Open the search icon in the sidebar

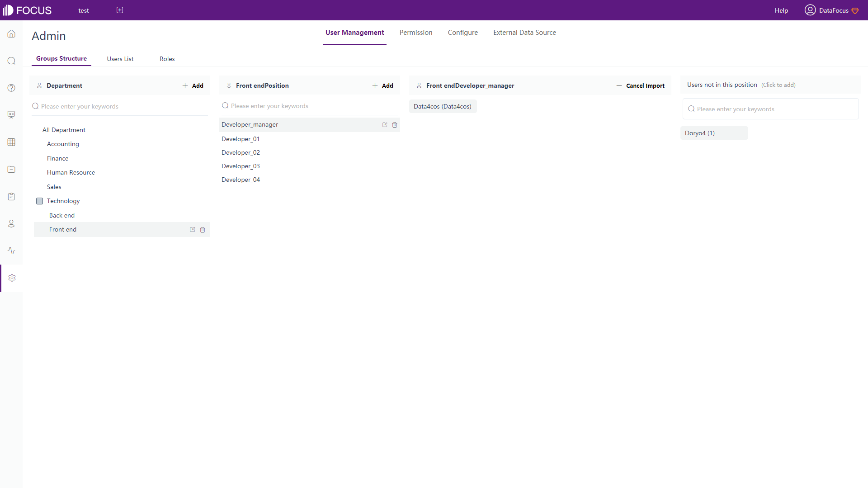pos(11,61)
